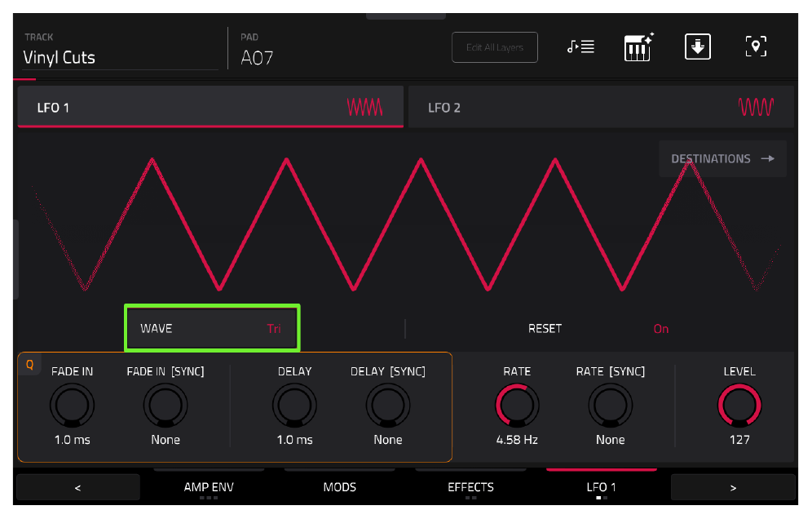
Task: Adjust the FADE IN [SYNC] knob
Action: point(165,406)
